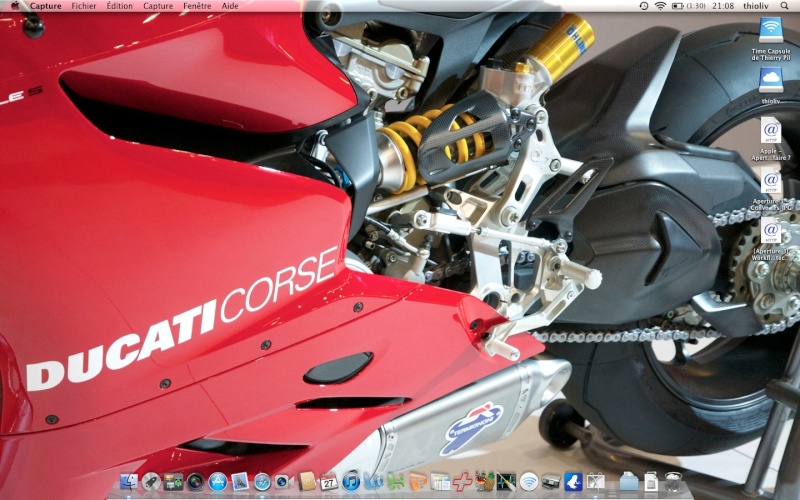Open the Boot Camp X window icon
The height and width of the screenshot is (500, 800).
pos(595,481)
